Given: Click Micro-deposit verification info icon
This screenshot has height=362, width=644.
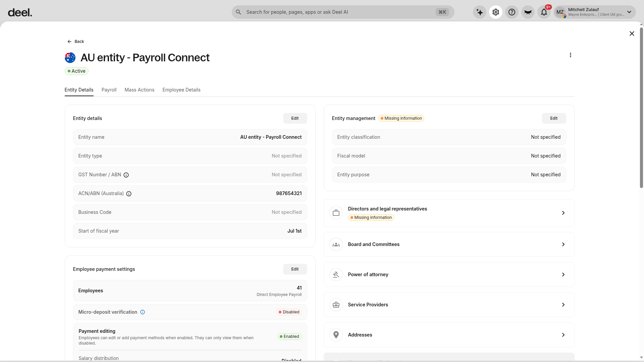Looking at the screenshot, I should click(x=143, y=312).
